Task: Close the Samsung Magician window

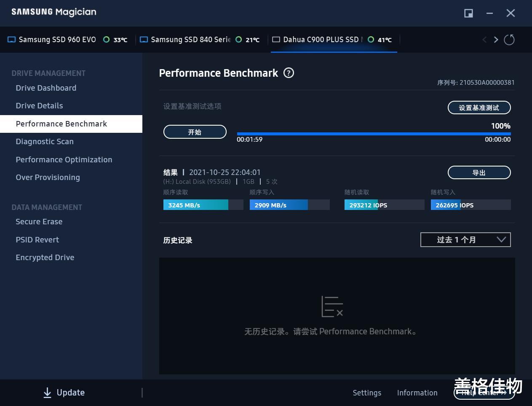Action: coord(511,13)
